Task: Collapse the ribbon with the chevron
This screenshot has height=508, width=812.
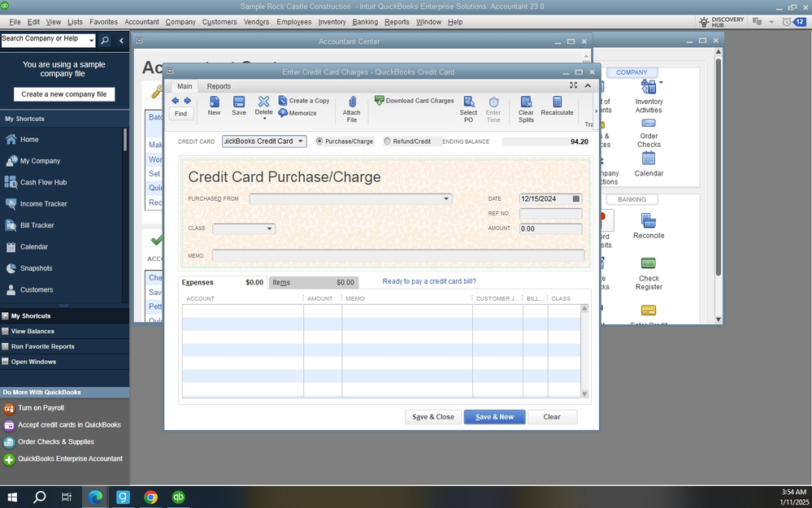Action: pyautogui.click(x=588, y=85)
